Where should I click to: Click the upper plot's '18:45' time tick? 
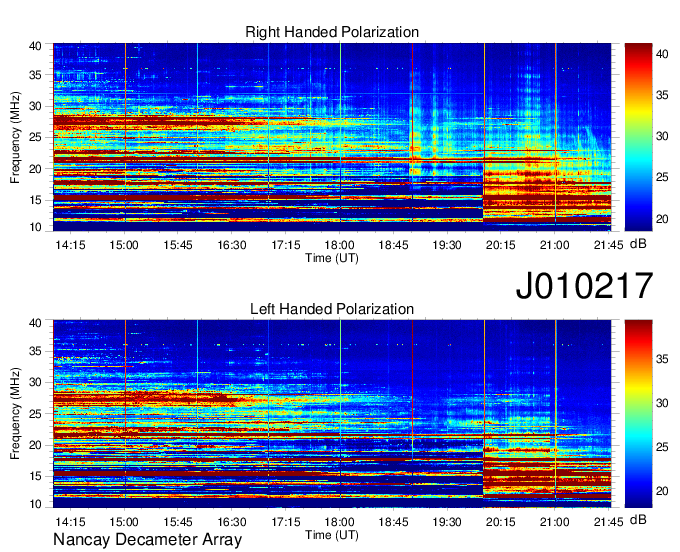[x=393, y=245]
